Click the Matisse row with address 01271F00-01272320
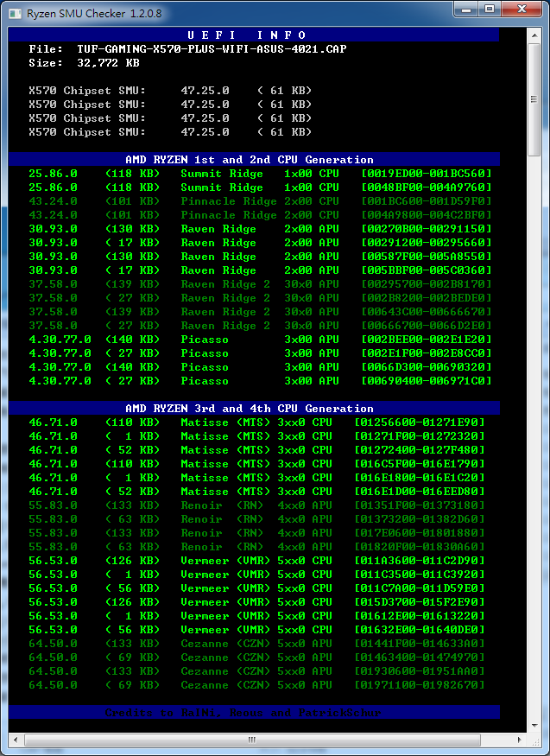Viewport: 550px width, 756px height. tap(256, 436)
